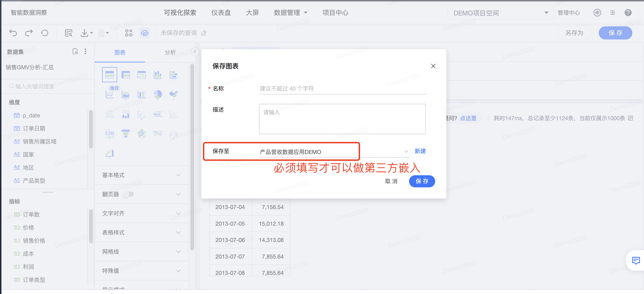Image resolution: width=644 pixels, height=294 pixels.
Task: Select the China map chart type
Action: point(174,94)
